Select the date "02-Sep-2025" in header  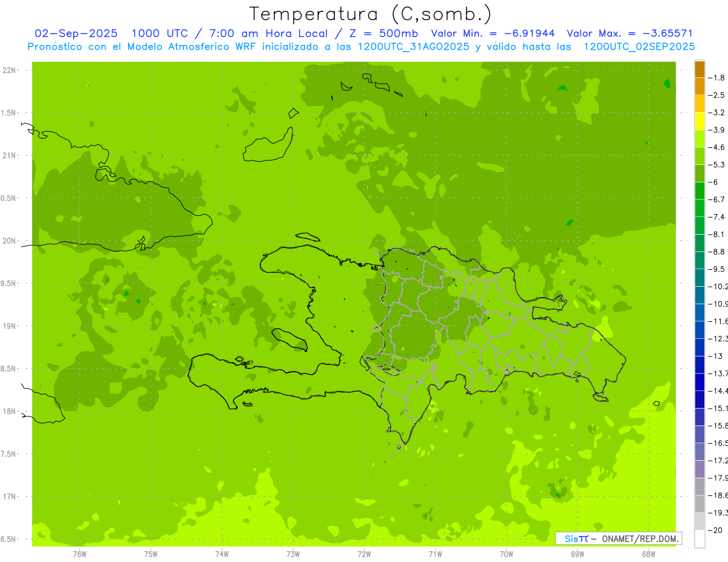[x=76, y=33]
